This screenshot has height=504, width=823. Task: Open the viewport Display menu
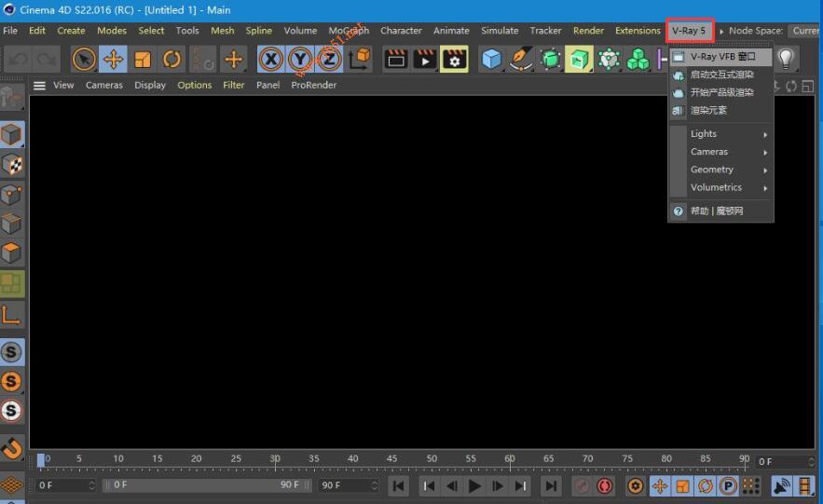pyautogui.click(x=149, y=85)
